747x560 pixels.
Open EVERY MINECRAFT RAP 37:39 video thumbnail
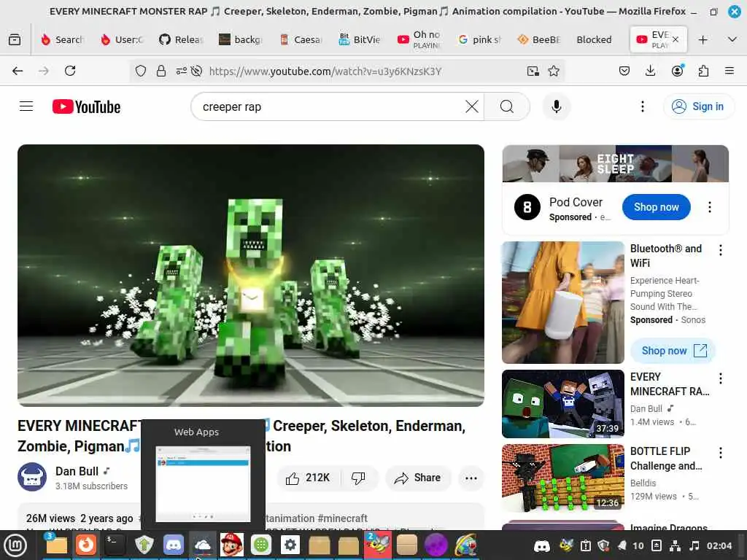562,404
